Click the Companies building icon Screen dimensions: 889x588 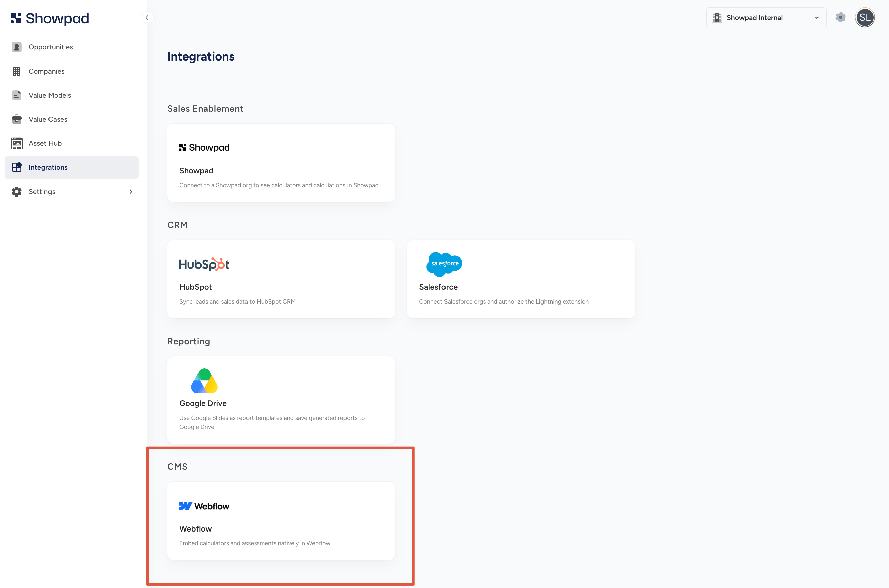coord(16,71)
